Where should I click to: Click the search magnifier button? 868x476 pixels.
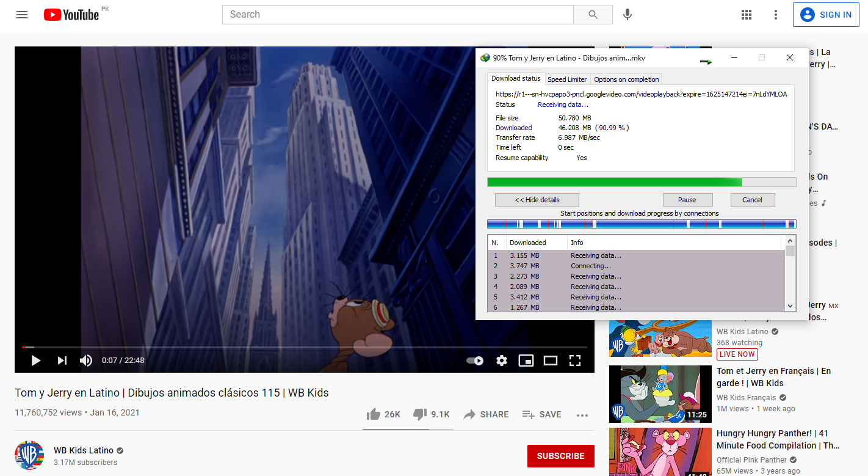tap(593, 15)
